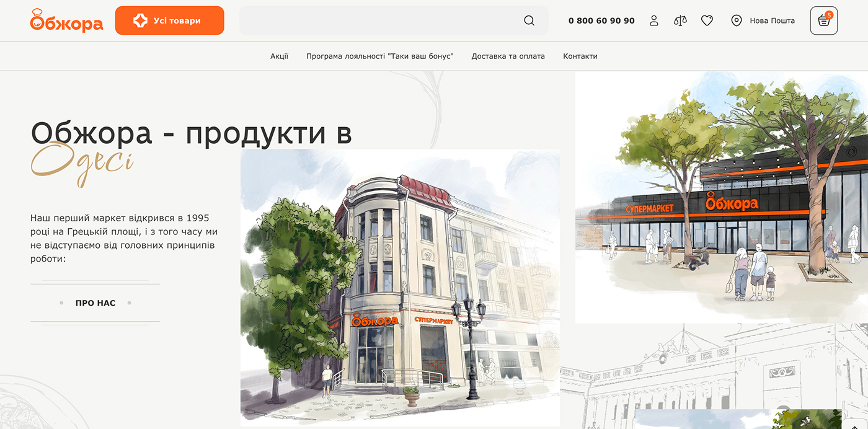The height and width of the screenshot is (429, 868).
Task: Open the shopping basket with 5 items
Action: [x=823, y=20]
